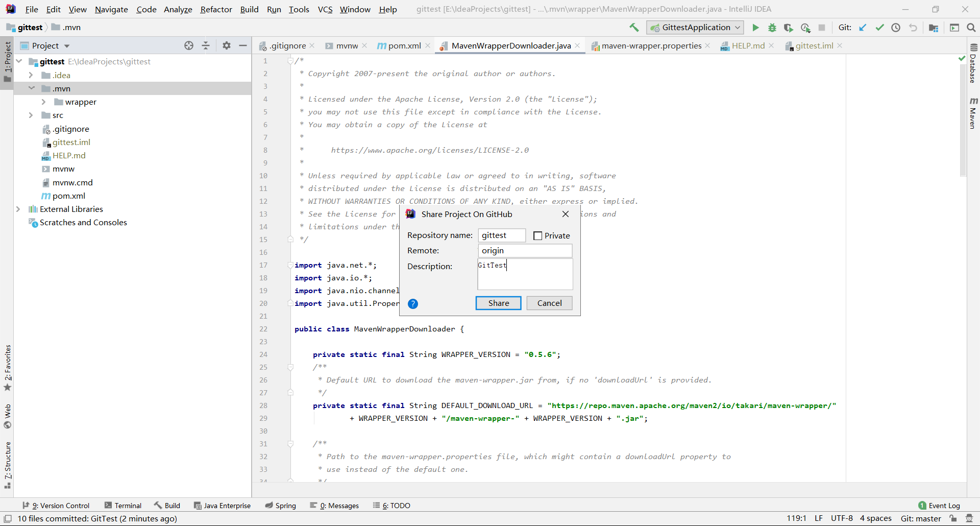
Task: Expand the .idea folder
Action: coord(31,75)
